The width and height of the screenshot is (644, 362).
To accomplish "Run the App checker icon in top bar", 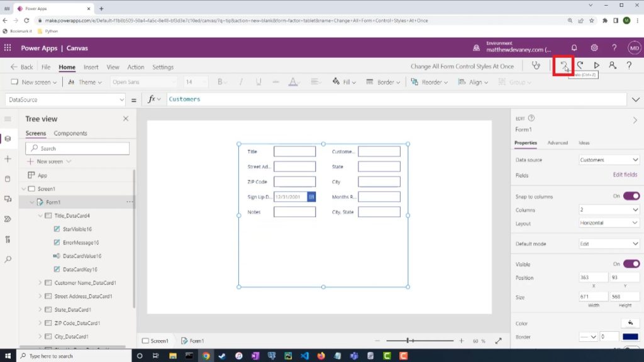I will 536,65.
